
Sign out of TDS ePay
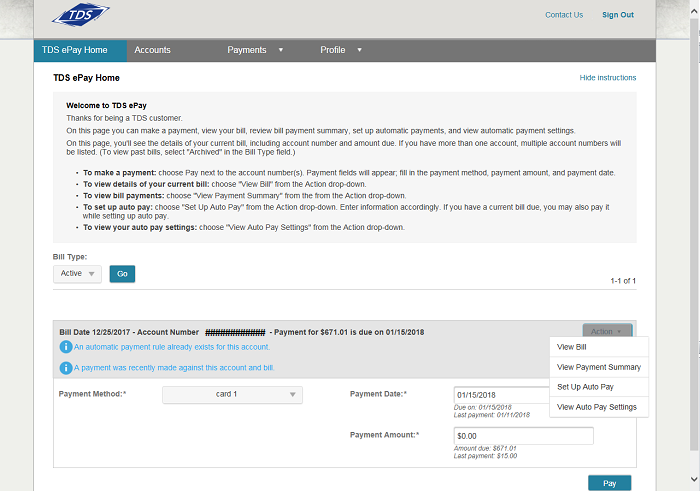[x=618, y=15]
